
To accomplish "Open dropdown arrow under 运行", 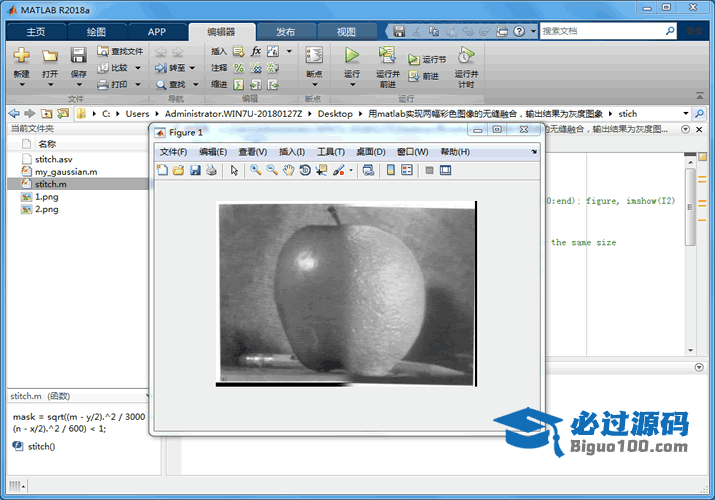I will [x=352, y=85].
